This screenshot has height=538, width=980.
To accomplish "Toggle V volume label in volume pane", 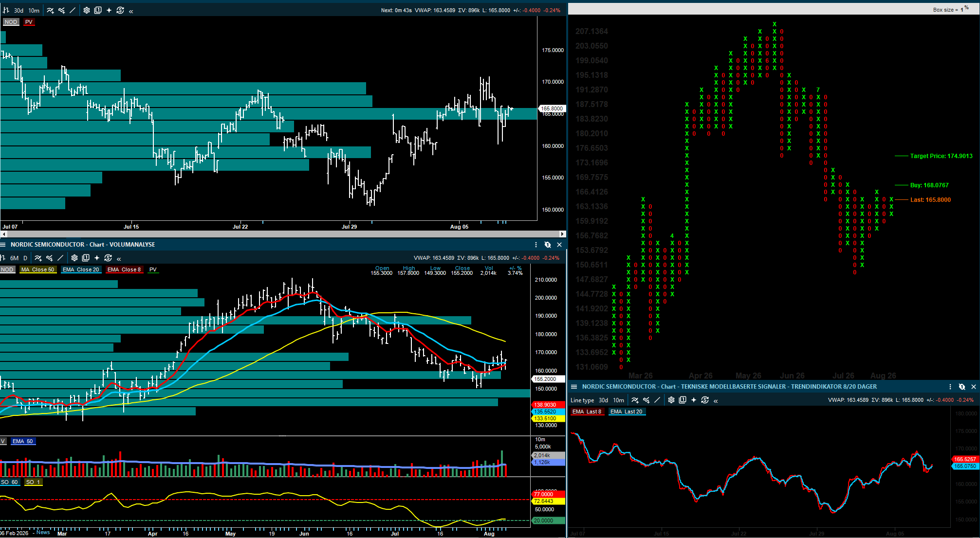I will tap(3, 441).
